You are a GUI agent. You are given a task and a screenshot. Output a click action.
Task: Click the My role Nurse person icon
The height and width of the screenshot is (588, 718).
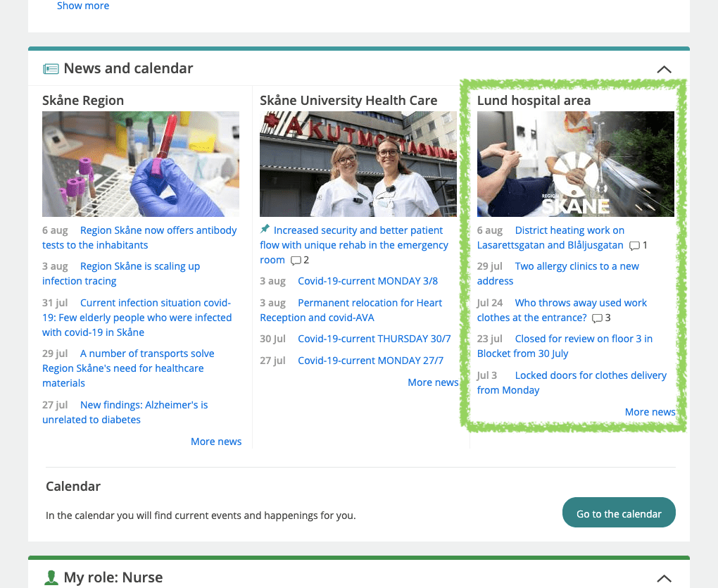pos(51,578)
